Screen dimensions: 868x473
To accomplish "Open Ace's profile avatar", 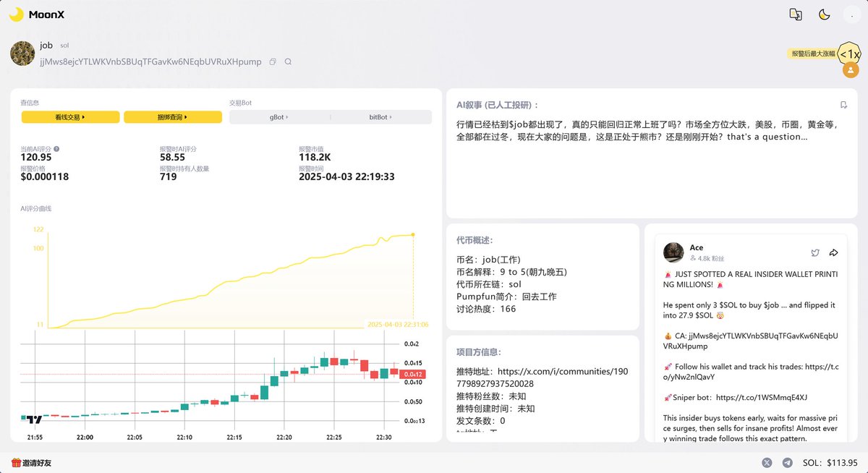I will coord(673,252).
